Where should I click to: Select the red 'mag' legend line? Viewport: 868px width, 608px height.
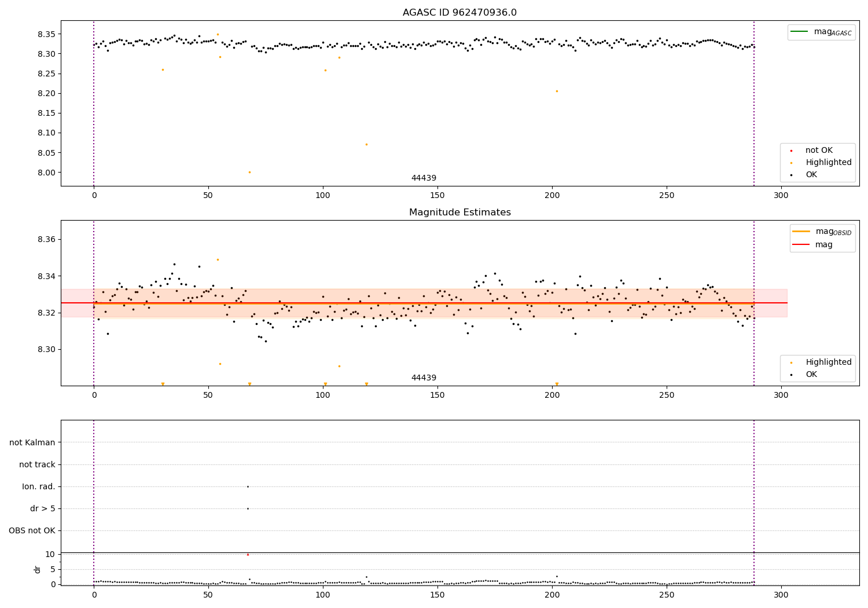click(x=801, y=244)
